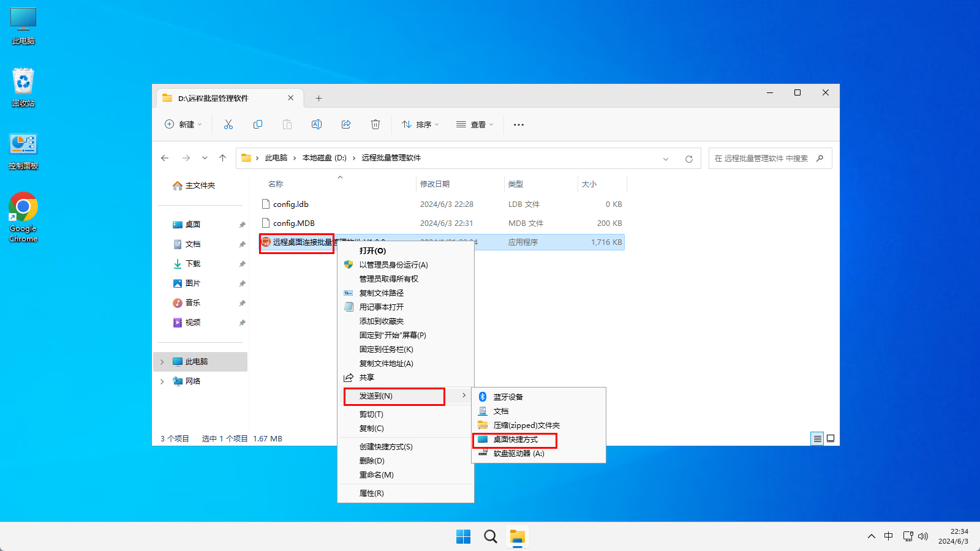Launch Google Chrome from desktop
980x551 pixels.
[23, 217]
